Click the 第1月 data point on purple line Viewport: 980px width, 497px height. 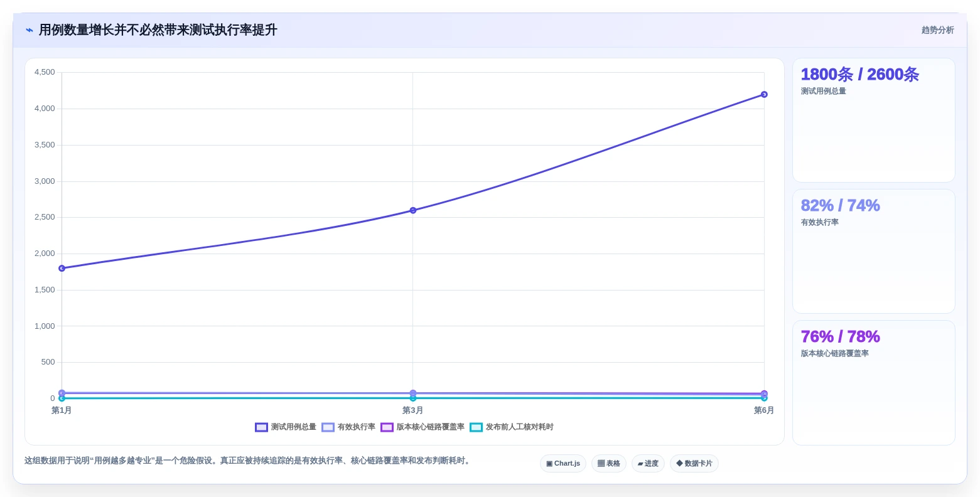tap(62, 269)
